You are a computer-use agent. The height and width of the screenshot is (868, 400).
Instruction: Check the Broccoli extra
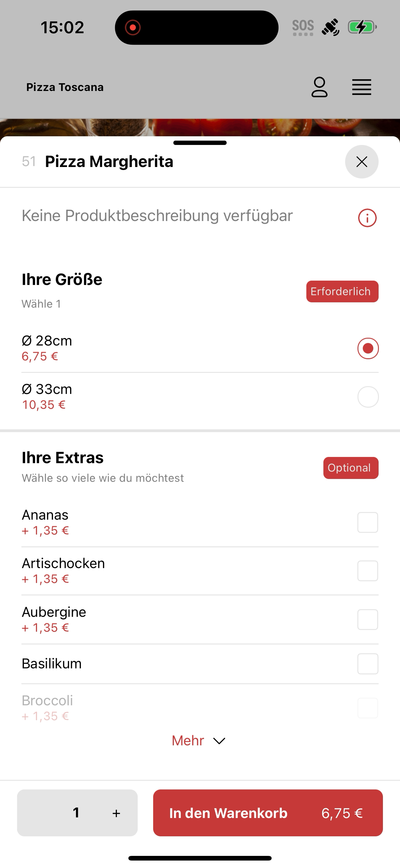click(x=368, y=708)
